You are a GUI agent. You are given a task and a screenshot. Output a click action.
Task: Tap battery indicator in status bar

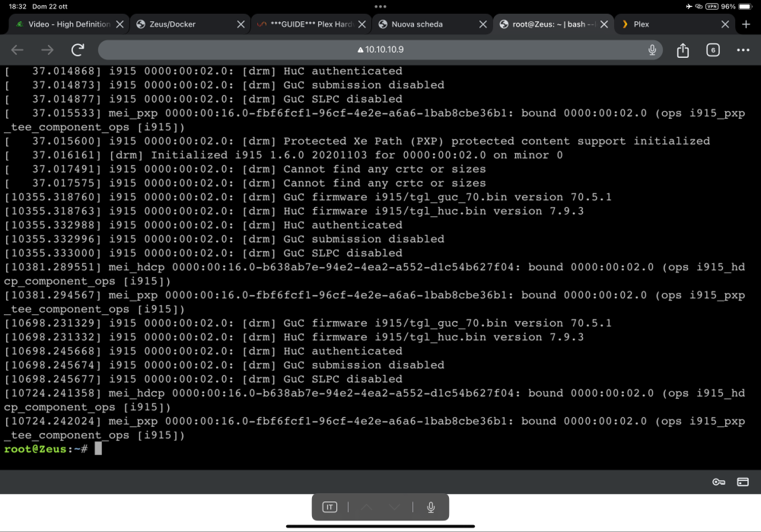744,6
